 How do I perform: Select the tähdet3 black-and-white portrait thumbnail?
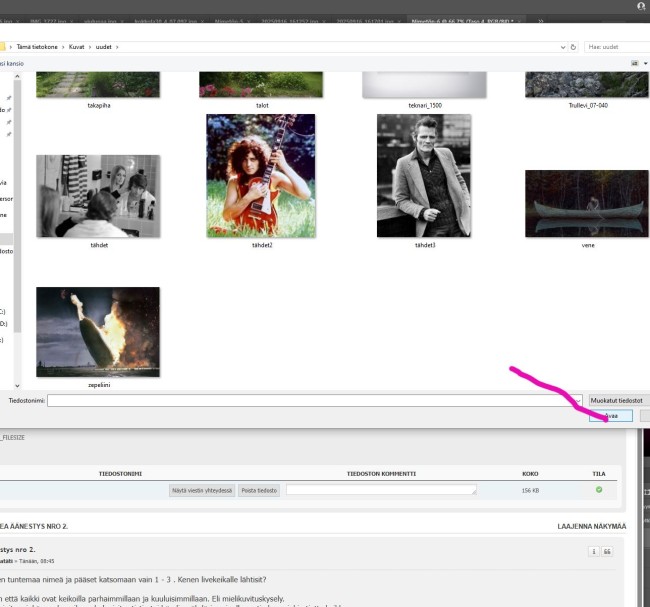(x=422, y=175)
